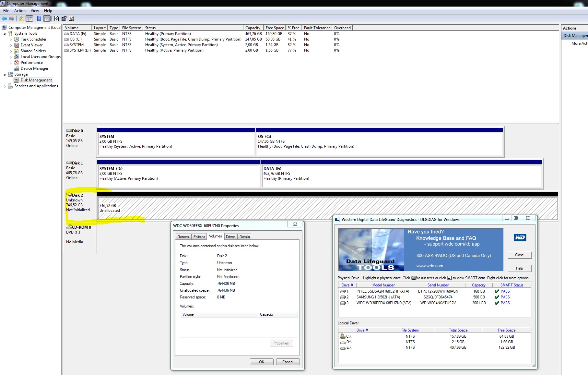The height and width of the screenshot is (375, 588).
Task: Select Device Manager in the tree
Action: pyautogui.click(x=34, y=68)
